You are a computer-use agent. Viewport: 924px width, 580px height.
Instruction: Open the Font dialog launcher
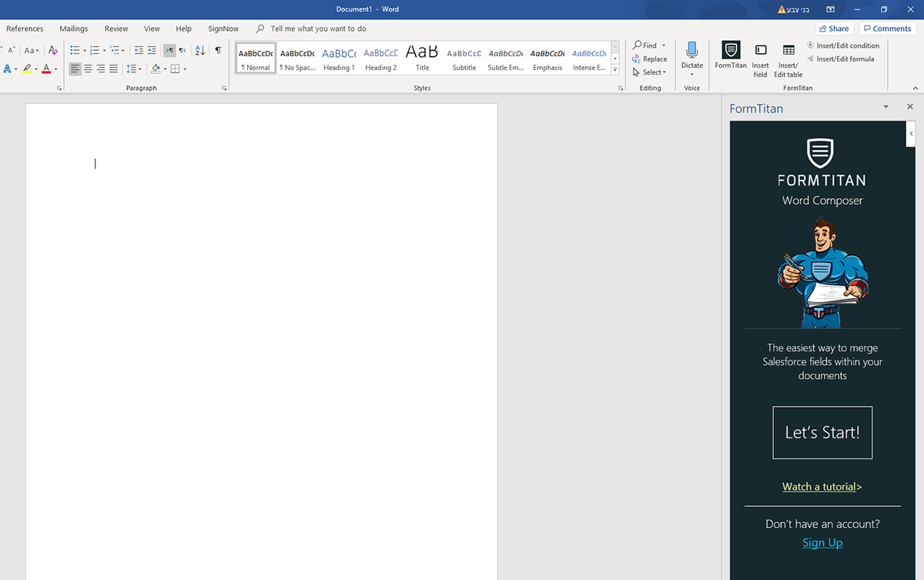click(59, 89)
